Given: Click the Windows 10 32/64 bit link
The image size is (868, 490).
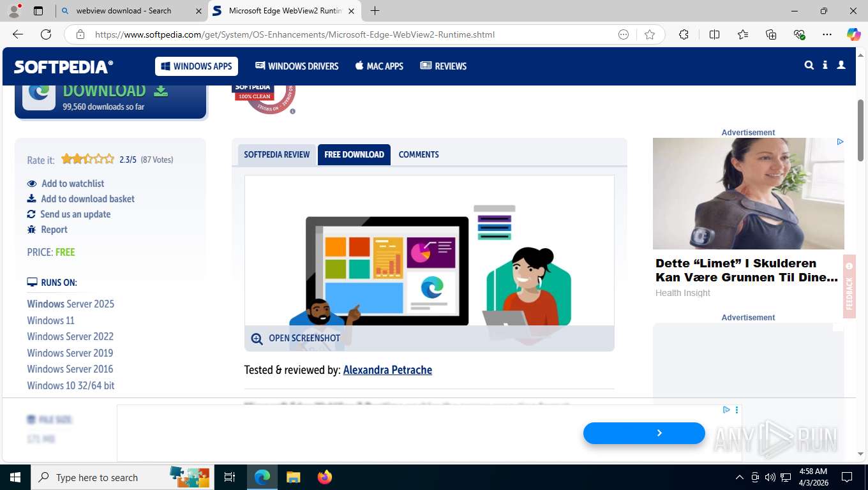Looking at the screenshot, I should (71, 385).
